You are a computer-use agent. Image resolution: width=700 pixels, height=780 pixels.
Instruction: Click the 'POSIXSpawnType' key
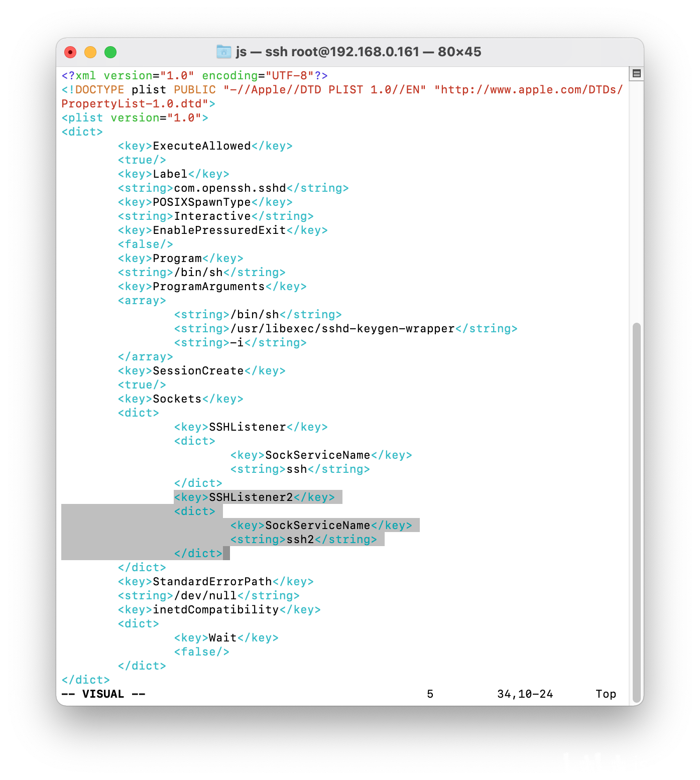tap(202, 202)
